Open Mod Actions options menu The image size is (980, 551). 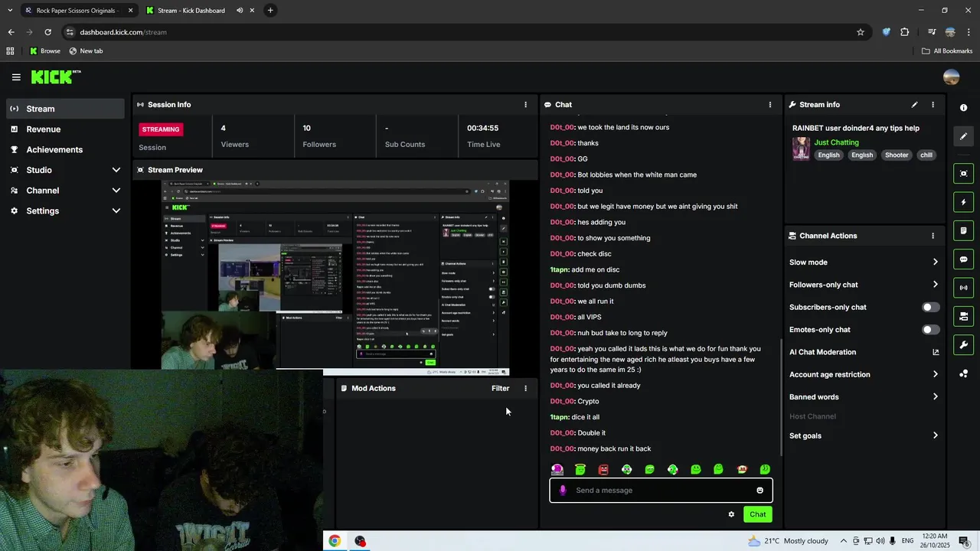coord(525,388)
